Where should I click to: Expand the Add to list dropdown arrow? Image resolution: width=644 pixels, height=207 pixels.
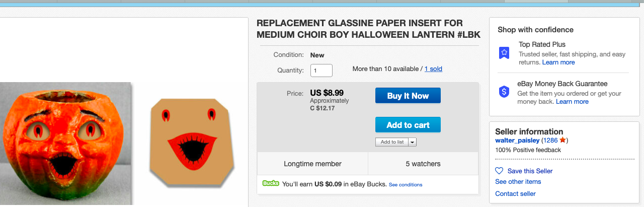(x=413, y=142)
